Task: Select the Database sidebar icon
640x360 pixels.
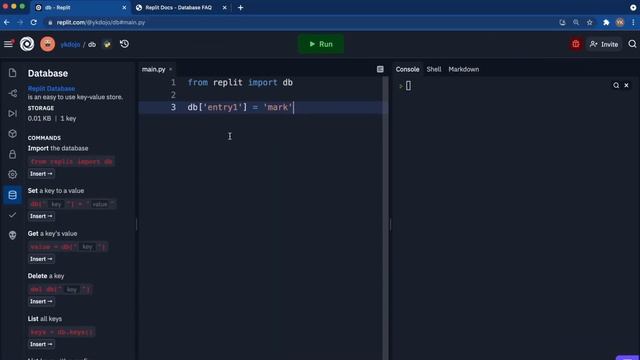Action: (x=13, y=195)
